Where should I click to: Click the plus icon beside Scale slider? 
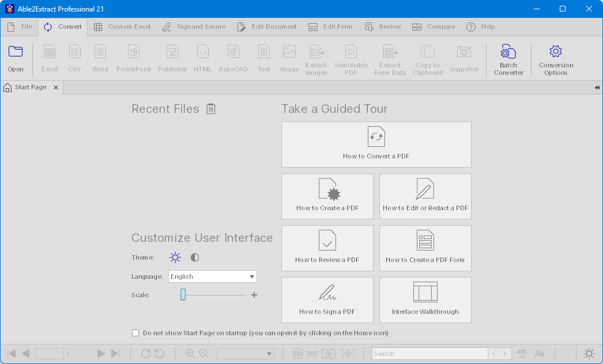(254, 295)
